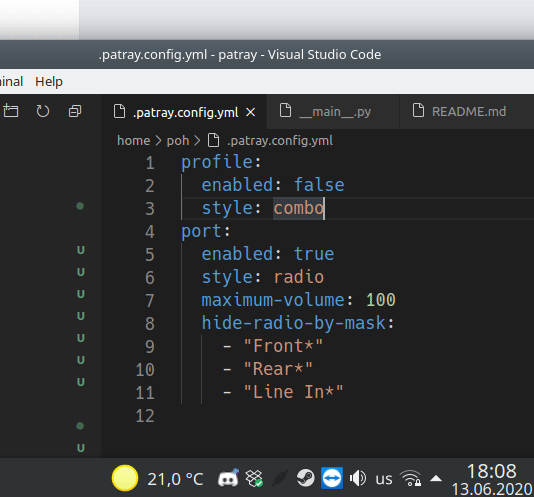Close the .patray.config.yml tab
Screen dimensions: 534x497
[x=251, y=112]
